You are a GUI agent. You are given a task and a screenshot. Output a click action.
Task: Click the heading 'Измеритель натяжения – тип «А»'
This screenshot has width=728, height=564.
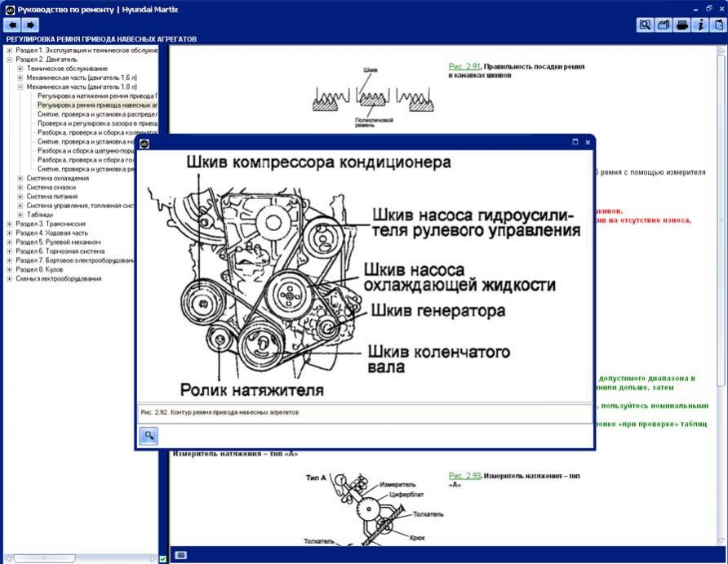pos(235,454)
